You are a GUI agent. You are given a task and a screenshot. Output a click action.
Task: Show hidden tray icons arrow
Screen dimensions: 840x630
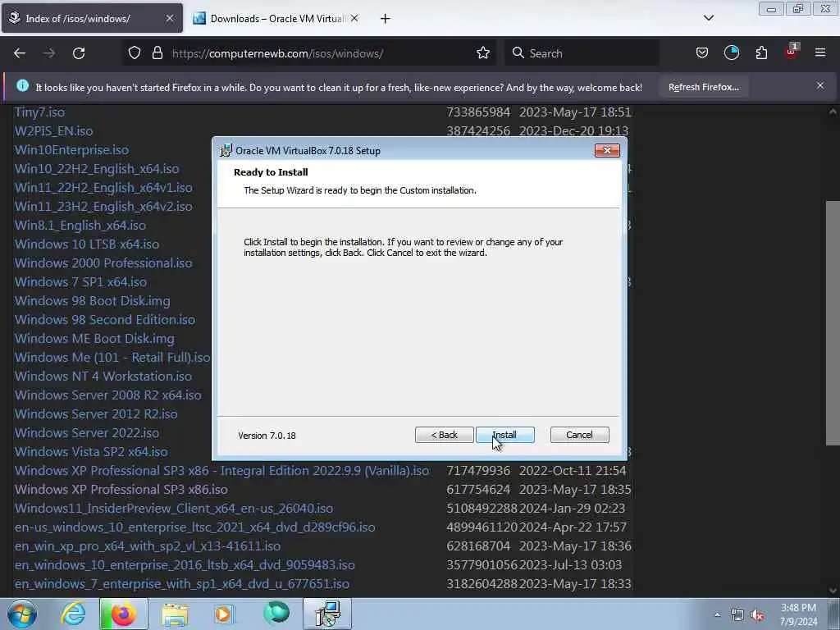[717, 614]
